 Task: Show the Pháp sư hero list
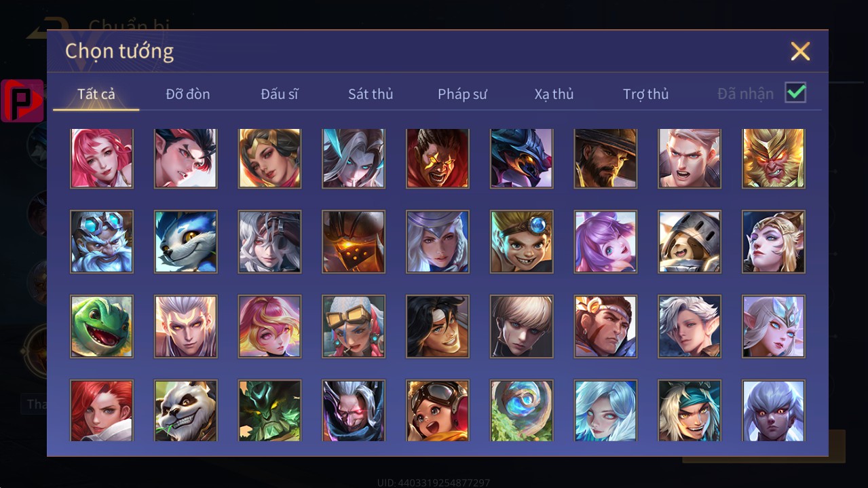click(x=462, y=94)
